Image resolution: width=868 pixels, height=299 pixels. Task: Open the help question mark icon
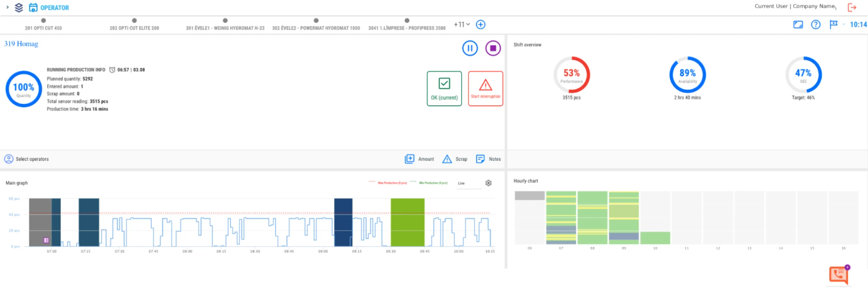[816, 25]
